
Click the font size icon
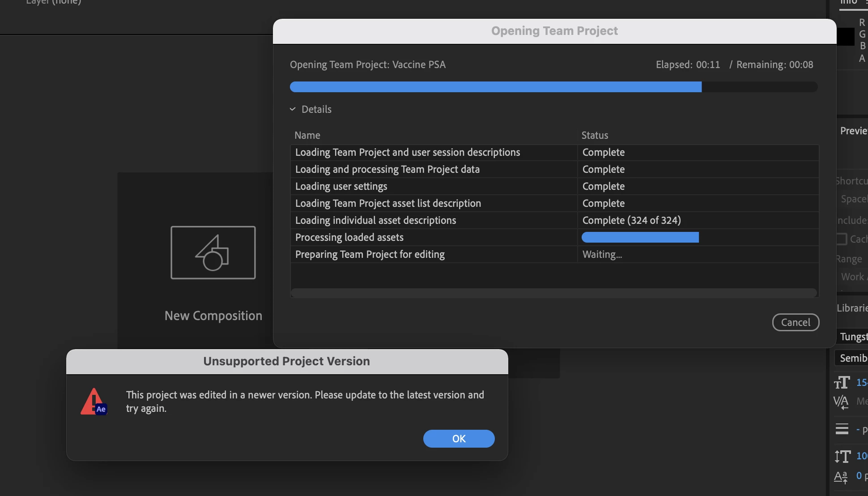(x=842, y=383)
